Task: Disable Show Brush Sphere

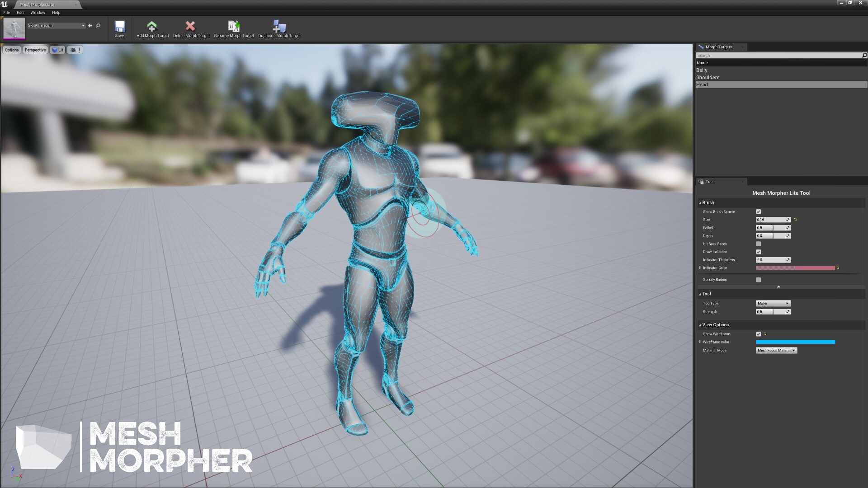Action: tap(758, 211)
